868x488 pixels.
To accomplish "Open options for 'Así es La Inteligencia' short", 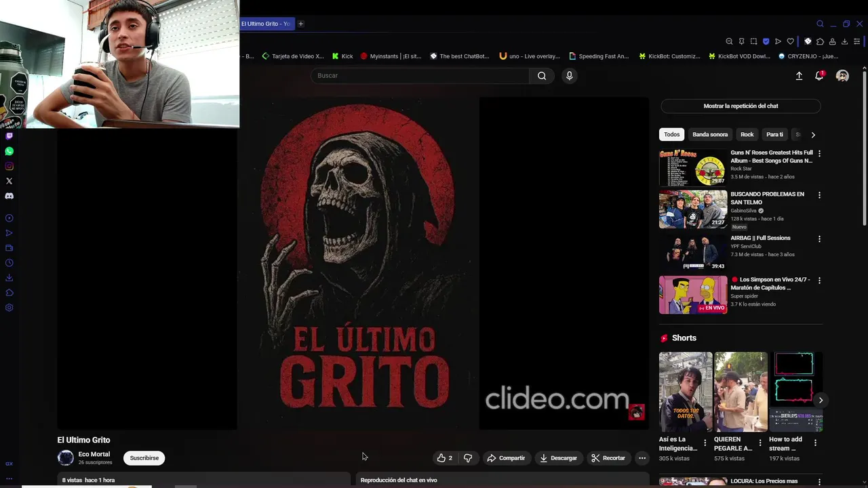I will (705, 443).
